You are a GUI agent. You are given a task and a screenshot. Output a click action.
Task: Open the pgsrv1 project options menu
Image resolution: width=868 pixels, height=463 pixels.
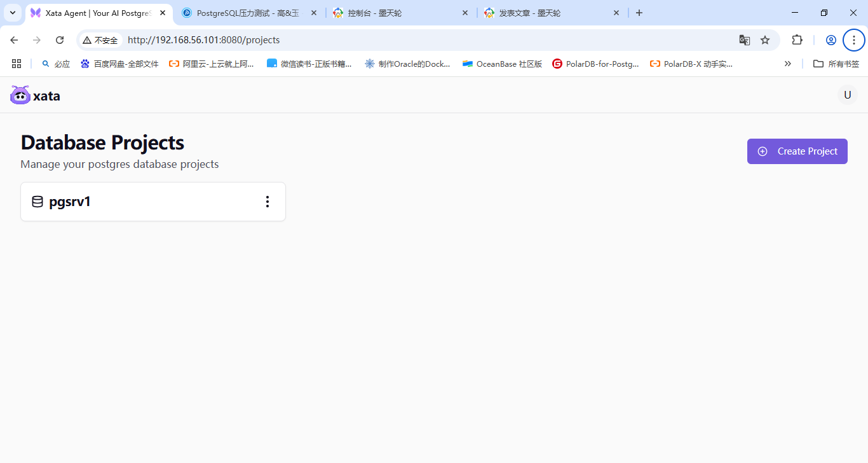click(268, 201)
